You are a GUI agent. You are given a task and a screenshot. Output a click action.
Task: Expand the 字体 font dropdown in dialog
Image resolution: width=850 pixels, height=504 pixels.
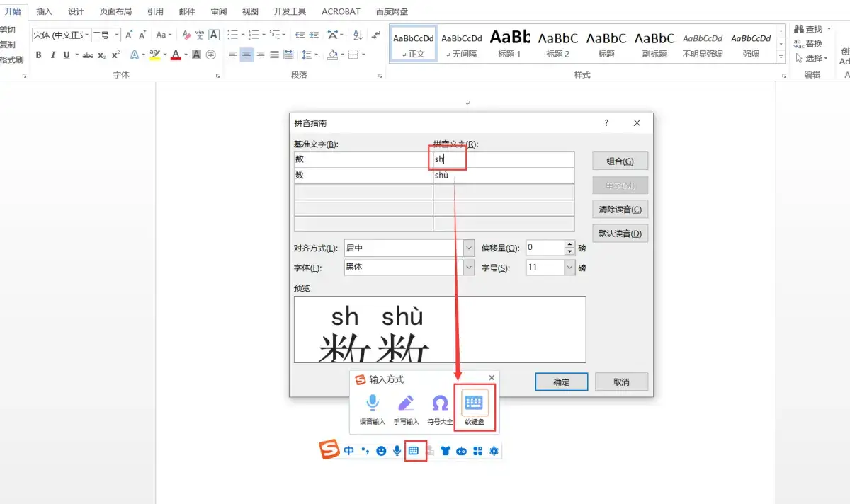pyautogui.click(x=469, y=268)
